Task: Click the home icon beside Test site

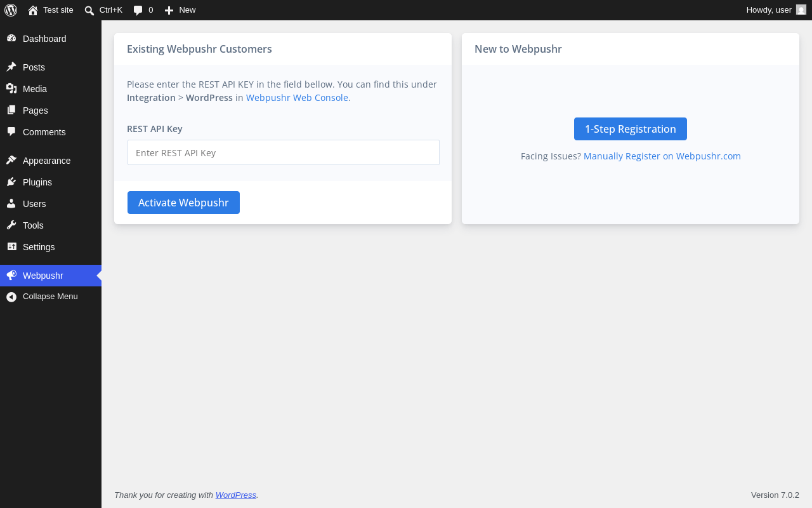Action: 33,10
